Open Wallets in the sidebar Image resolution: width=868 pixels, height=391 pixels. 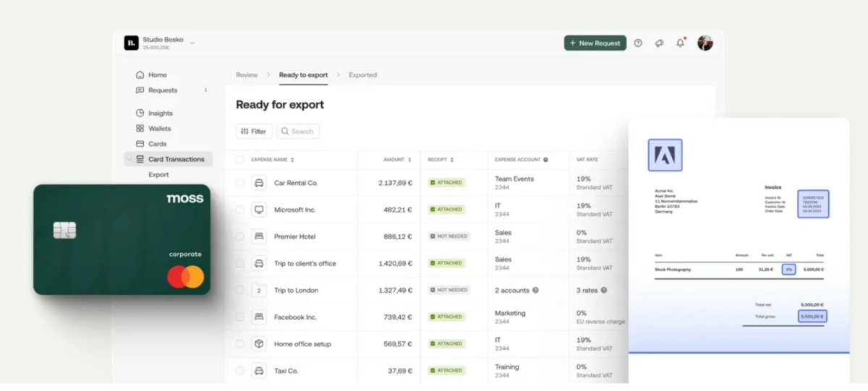160,129
